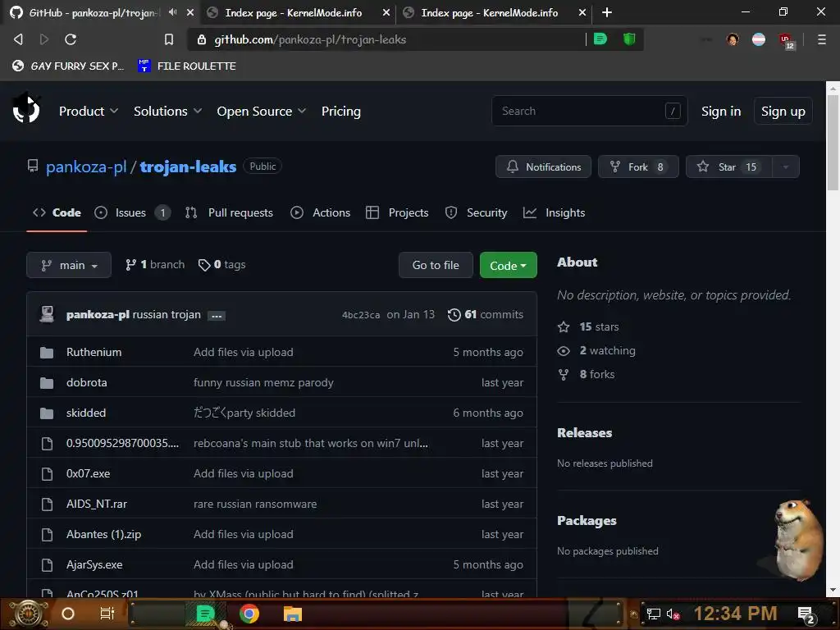Open the Star list dropdown arrow
Viewport: 840px width, 630px height.
785,167
